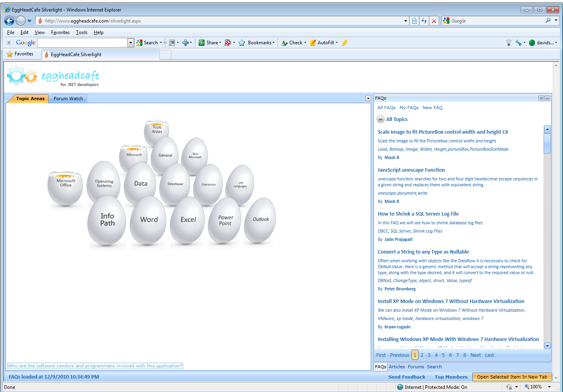Screen dimensions: 563x392
Task: Click the Operating Systems egg
Action: [x=104, y=182]
